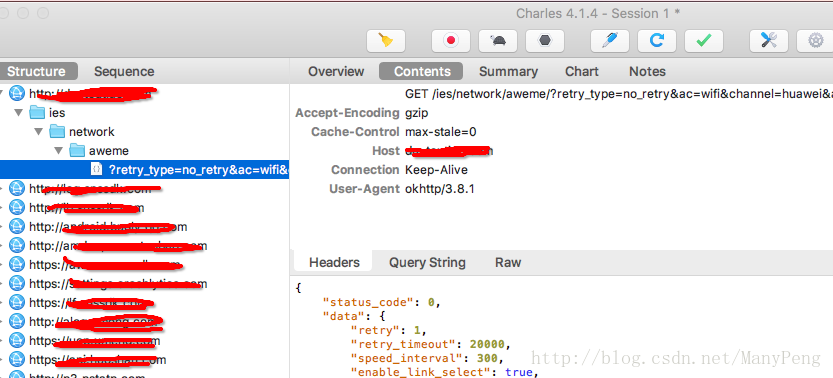Validate with the green checkmark icon
833x378 pixels.
click(704, 41)
